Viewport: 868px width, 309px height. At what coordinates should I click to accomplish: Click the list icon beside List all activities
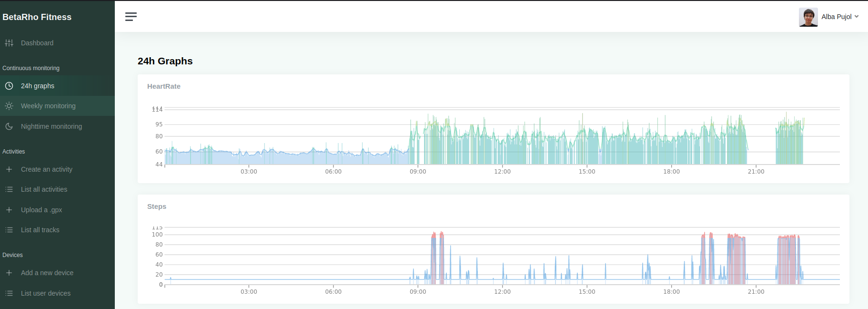[9, 189]
